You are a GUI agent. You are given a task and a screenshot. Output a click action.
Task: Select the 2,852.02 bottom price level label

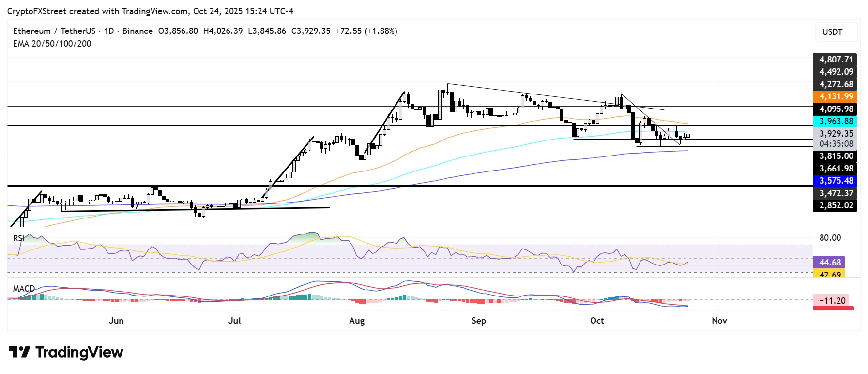point(835,205)
